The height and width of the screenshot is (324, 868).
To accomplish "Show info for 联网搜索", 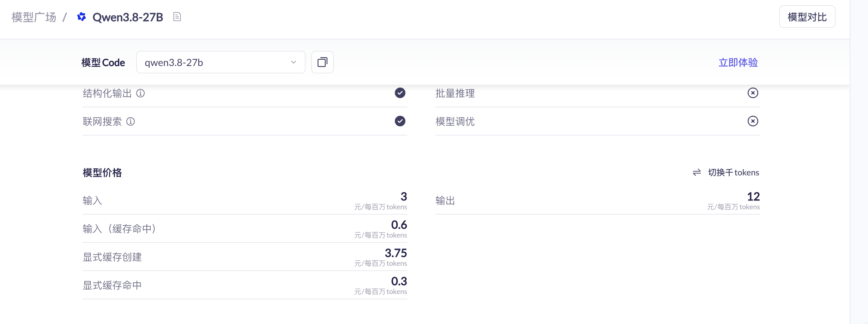I will click(131, 121).
